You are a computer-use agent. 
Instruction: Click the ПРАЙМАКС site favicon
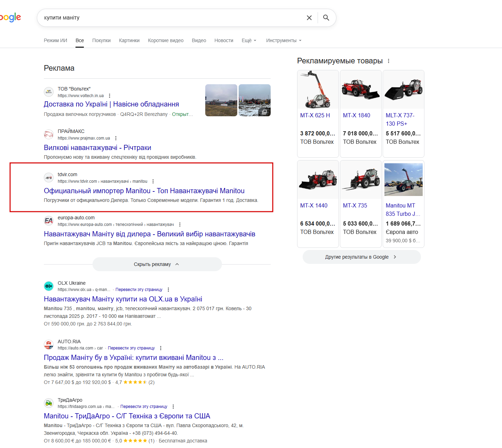pyautogui.click(x=49, y=134)
